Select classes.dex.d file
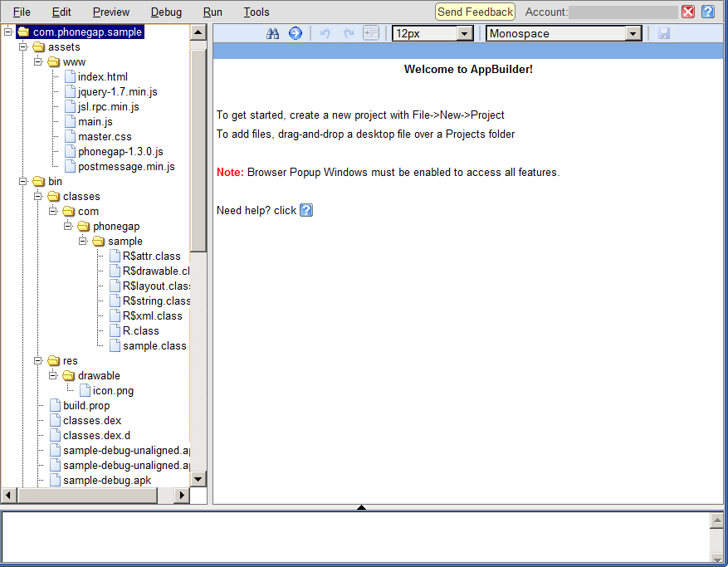 click(96, 435)
